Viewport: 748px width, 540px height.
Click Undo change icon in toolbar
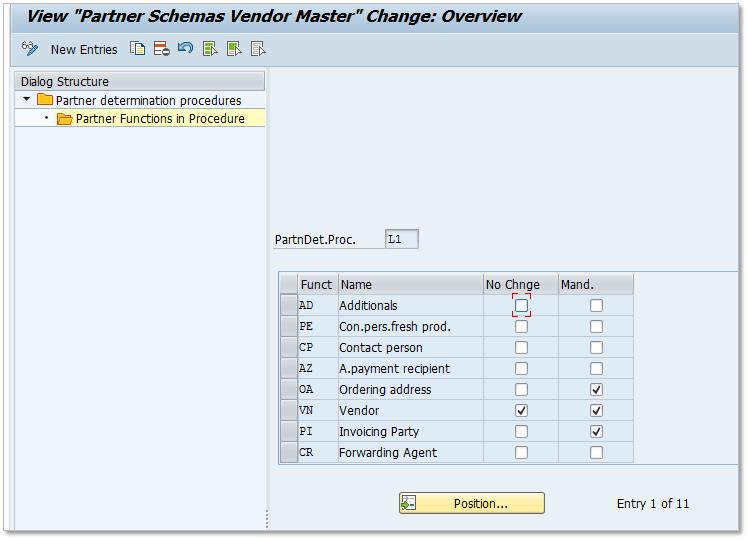[x=185, y=49]
